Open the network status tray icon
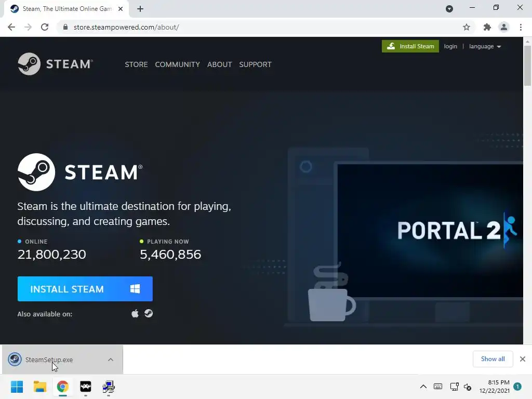The image size is (532, 399). tap(454, 387)
